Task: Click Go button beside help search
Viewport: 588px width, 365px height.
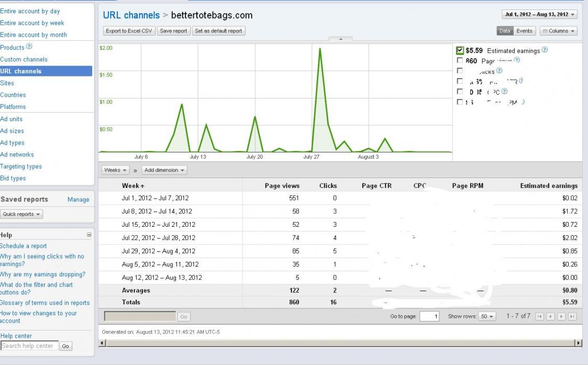Action: point(65,346)
